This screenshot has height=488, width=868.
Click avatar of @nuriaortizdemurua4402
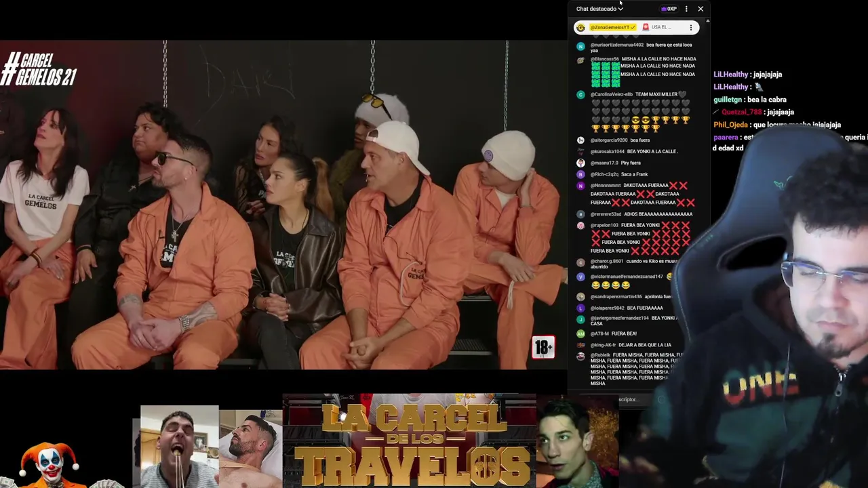click(580, 46)
